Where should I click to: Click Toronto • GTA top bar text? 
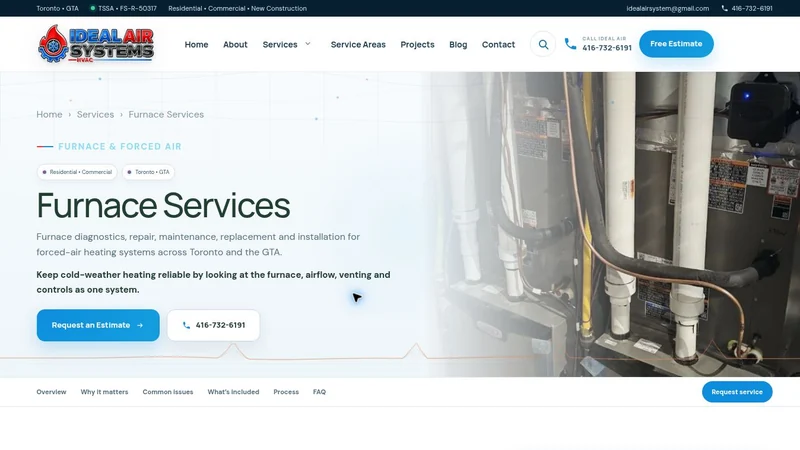point(57,8)
